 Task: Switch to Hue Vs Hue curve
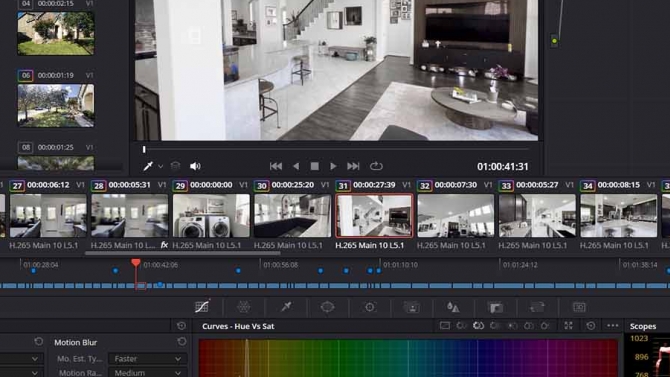(x=461, y=326)
